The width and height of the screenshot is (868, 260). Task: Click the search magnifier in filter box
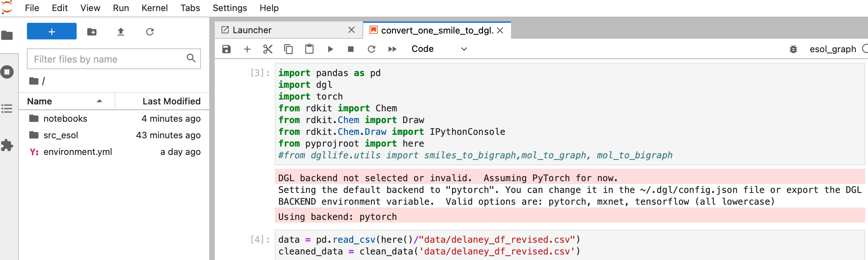(191, 58)
